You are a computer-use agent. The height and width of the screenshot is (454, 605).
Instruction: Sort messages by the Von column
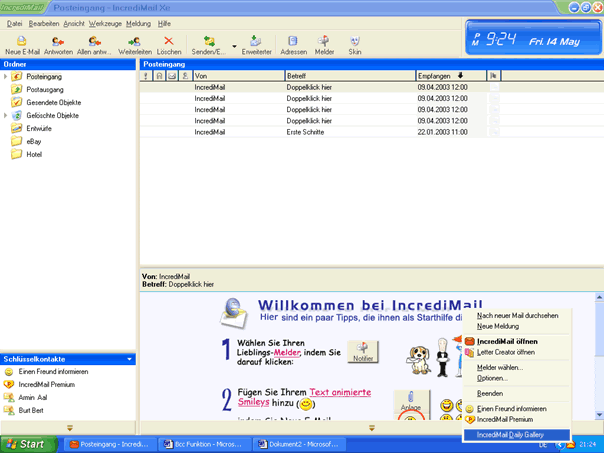tap(238, 76)
